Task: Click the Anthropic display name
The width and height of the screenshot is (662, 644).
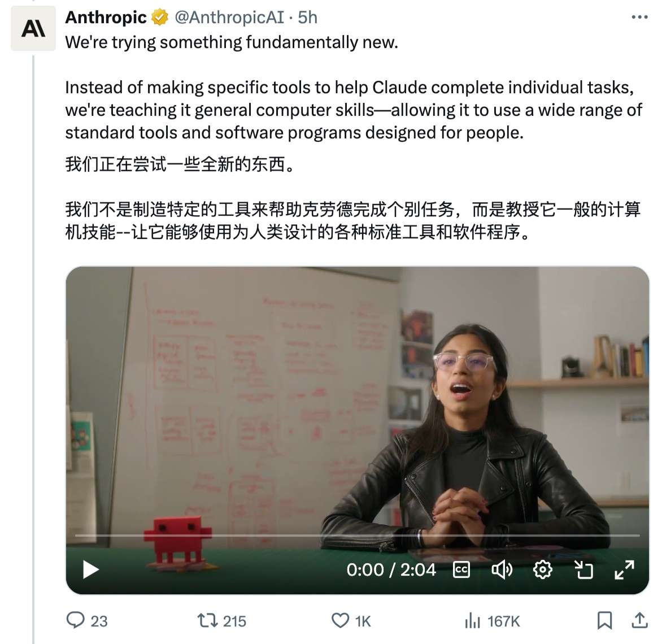Action: pos(106,18)
